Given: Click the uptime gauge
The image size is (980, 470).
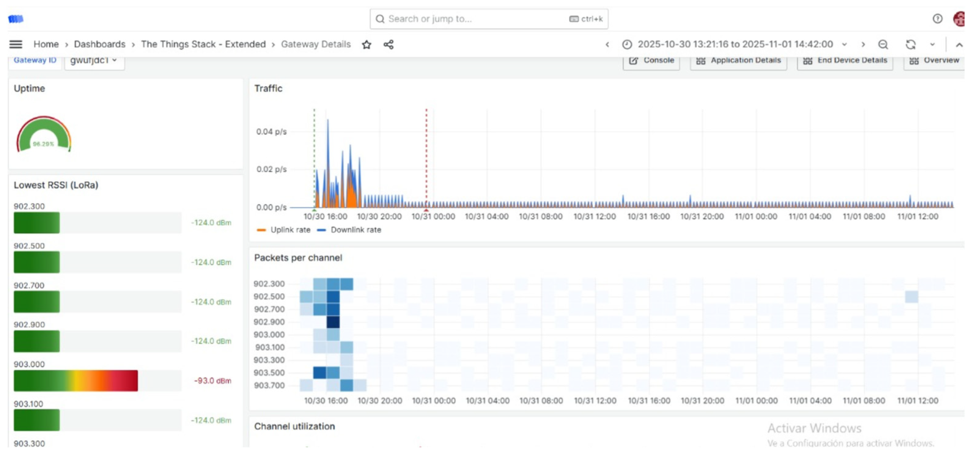Looking at the screenshot, I should pos(43,134).
